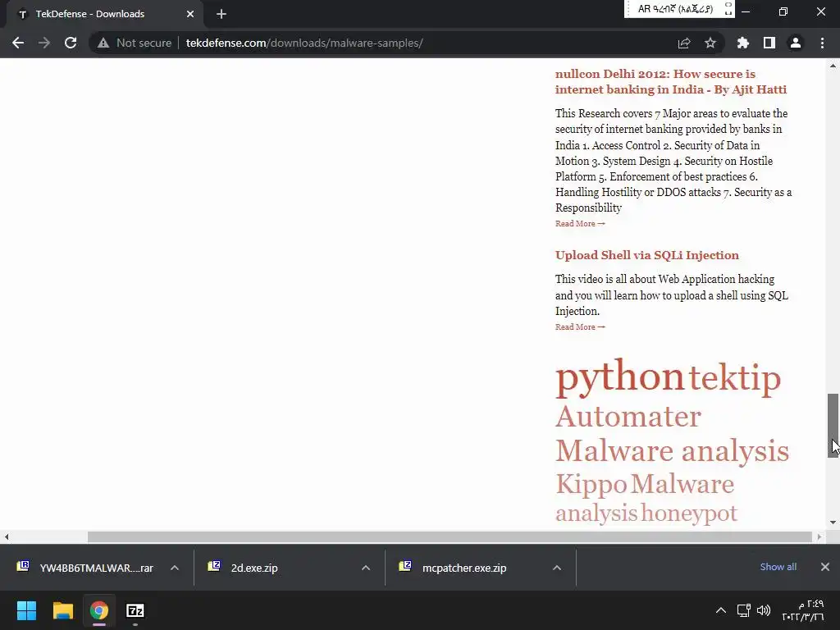The width and height of the screenshot is (840, 630).
Task: Click the address bar URL
Action: pyautogui.click(x=304, y=43)
